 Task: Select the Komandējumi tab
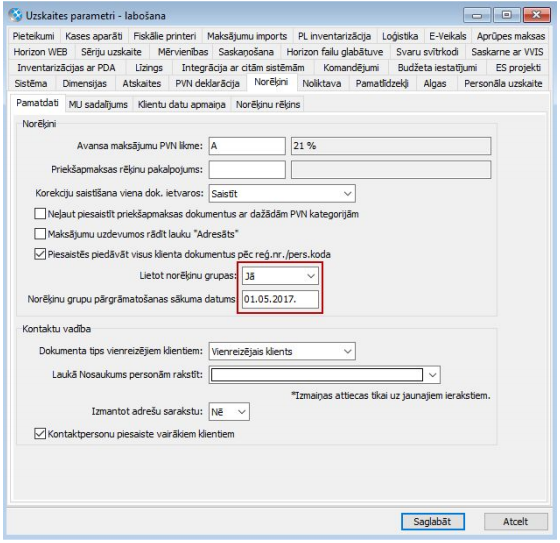(x=351, y=68)
